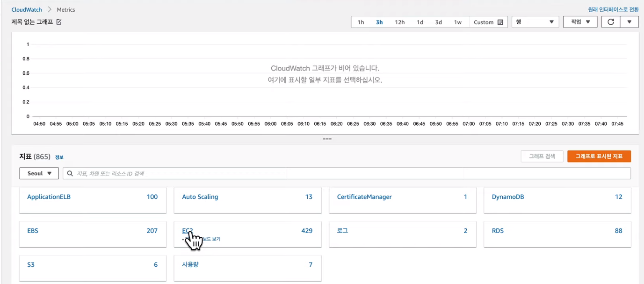Select the 1w time range
This screenshot has width=644, height=284.
tap(457, 22)
